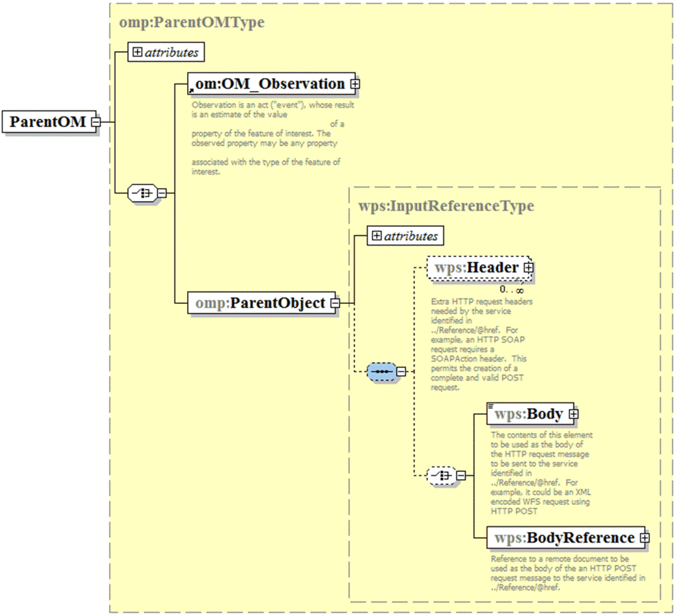This screenshot has width=675, height=616.
Task: Expand the top attributes box under ParentOMType
Action: click(x=137, y=52)
